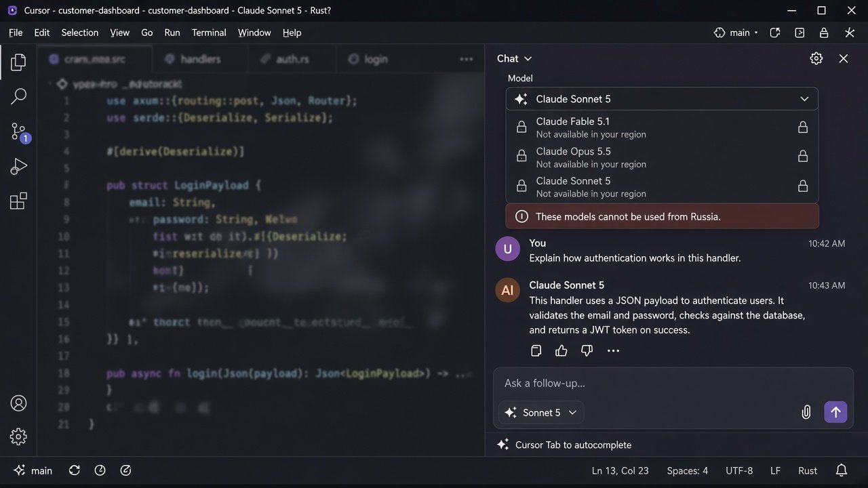Copy the Claude Sonnet 5 response

(x=536, y=350)
